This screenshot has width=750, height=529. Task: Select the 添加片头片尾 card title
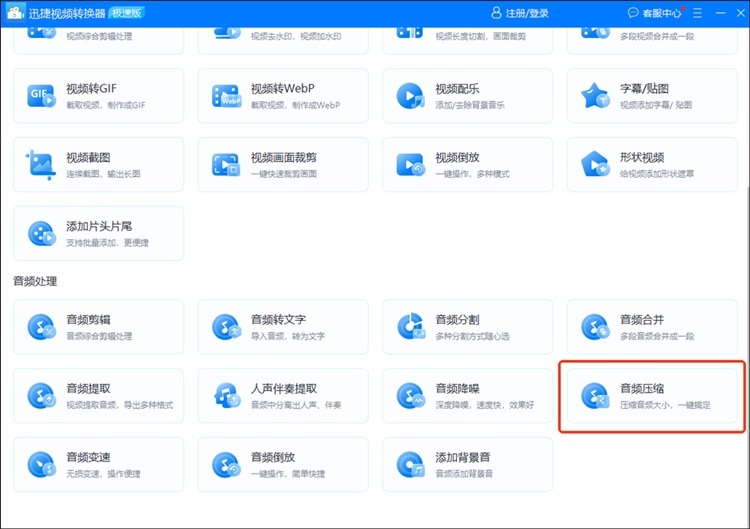(x=99, y=226)
